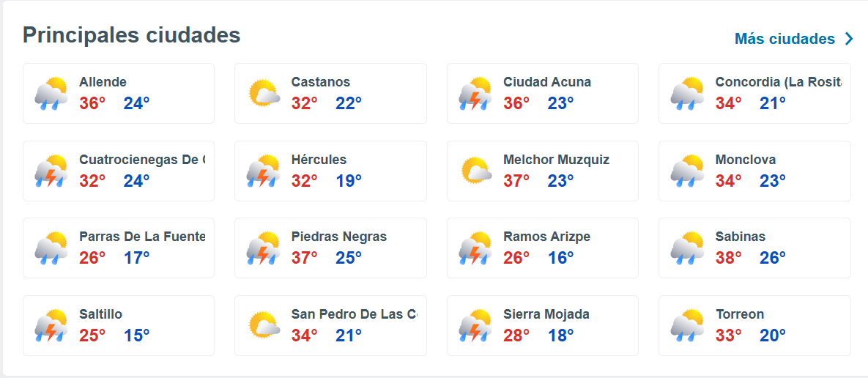Open Ramos Arizpe weather details
868x378 pixels.
pos(546,237)
